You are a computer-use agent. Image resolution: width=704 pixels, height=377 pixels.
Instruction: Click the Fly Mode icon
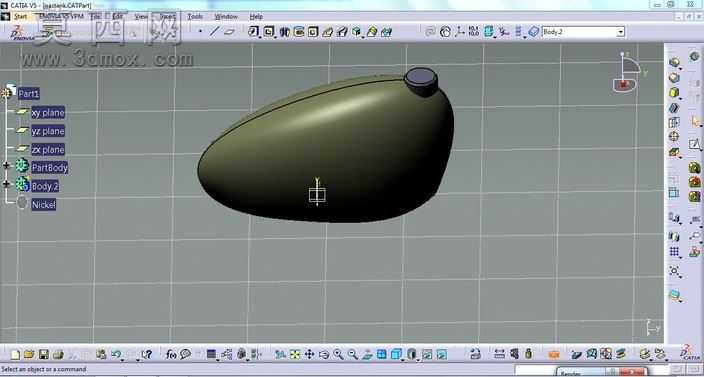281,355
